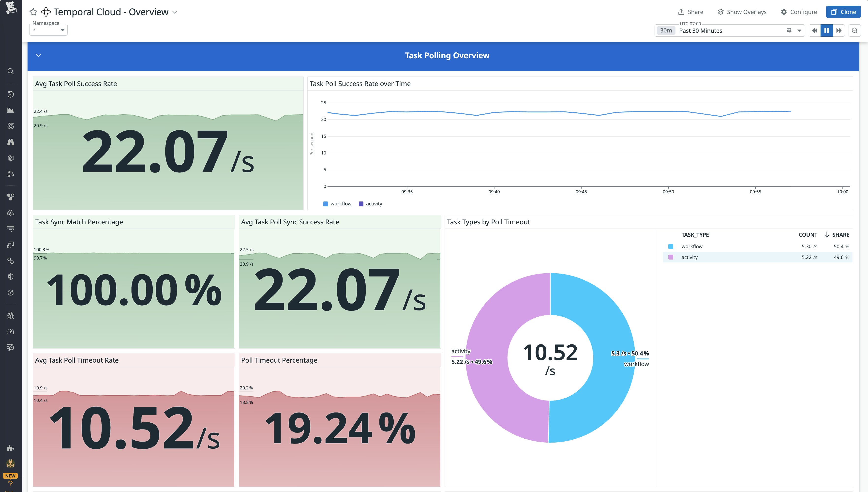
Task: Open the Datadog logo home icon
Action: tap(11, 7)
